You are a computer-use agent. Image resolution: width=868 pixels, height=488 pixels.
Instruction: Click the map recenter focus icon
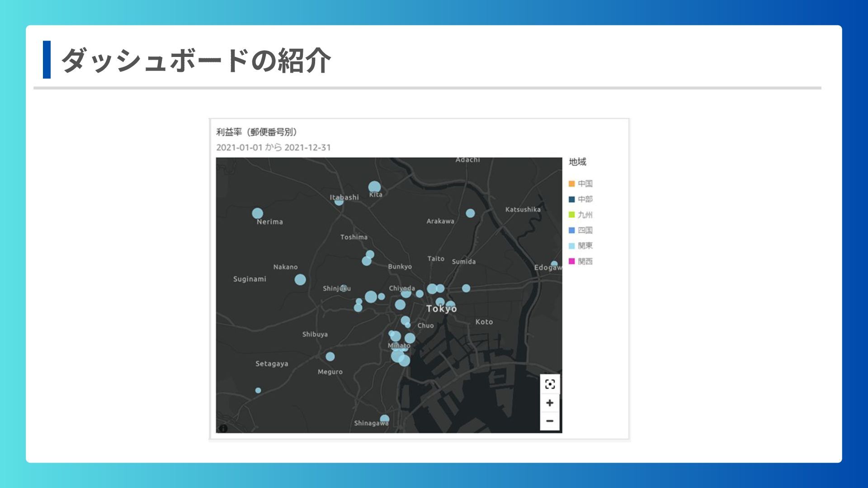(x=550, y=384)
